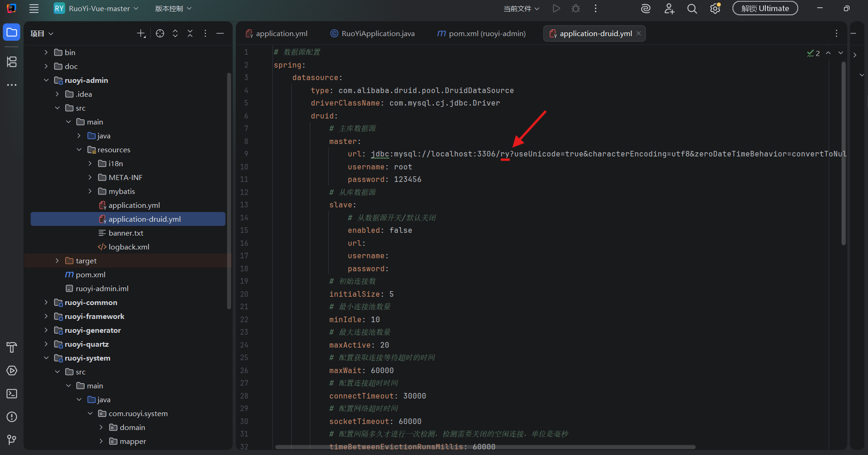Click the 解锁 Ultimate button
This screenshot has width=868, height=455.
pyautogui.click(x=765, y=8)
